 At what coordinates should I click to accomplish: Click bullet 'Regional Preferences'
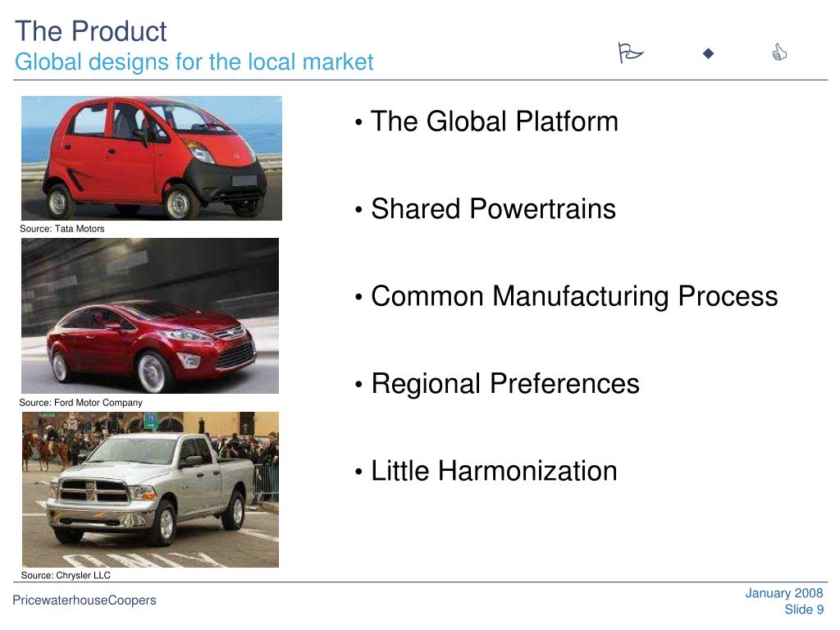tap(505, 384)
